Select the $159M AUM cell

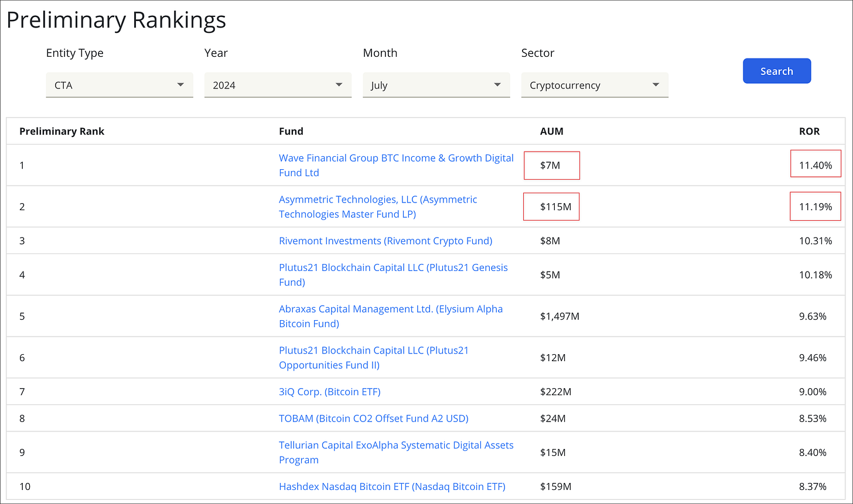click(555, 486)
